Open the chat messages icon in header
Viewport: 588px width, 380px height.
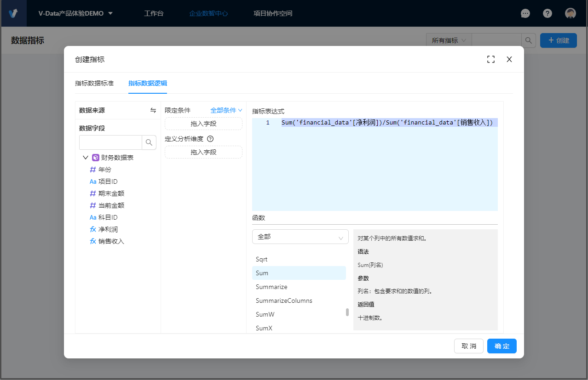[x=525, y=13]
